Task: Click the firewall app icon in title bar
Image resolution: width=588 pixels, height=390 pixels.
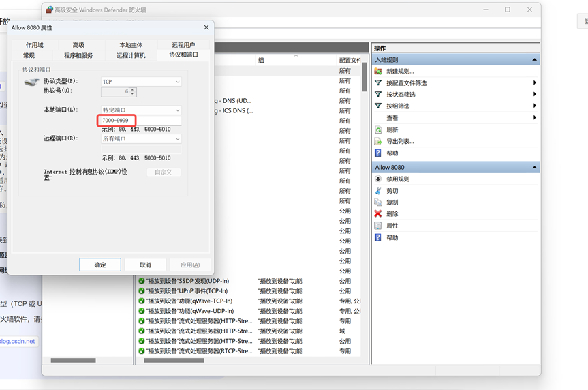Action: click(50, 10)
